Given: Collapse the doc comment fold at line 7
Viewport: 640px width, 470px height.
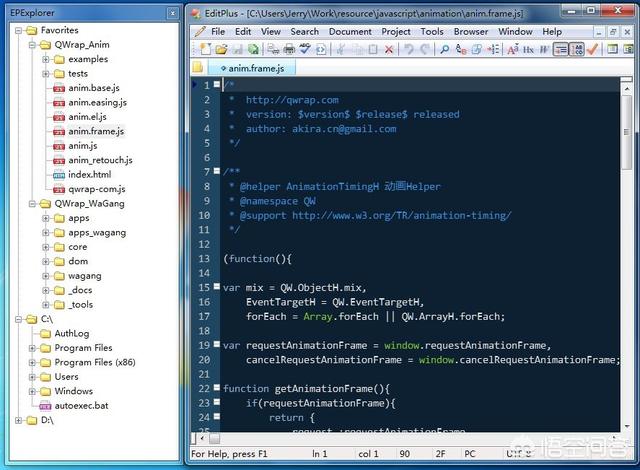Looking at the screenshot, I should click(217, 171).
